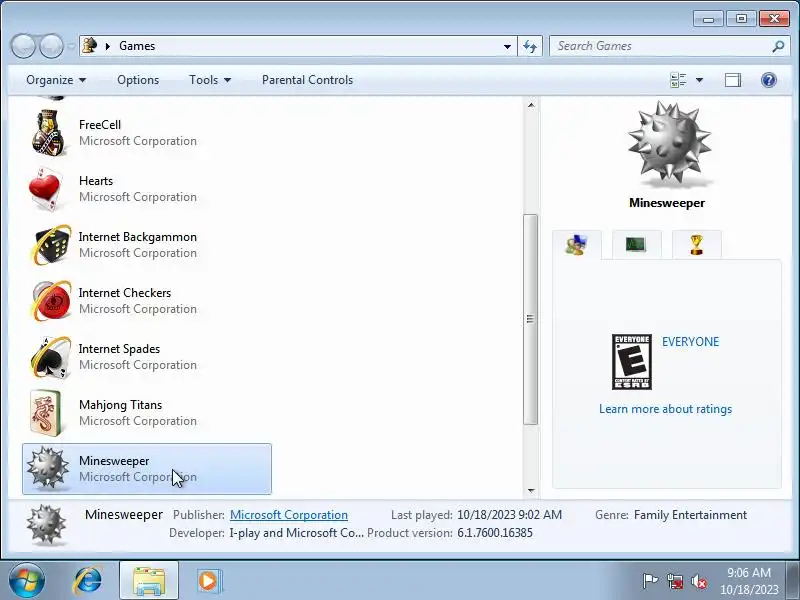Screen dimensions: 800x600
Task: Open Parental Controls
Action: click(x=307, y=80)
